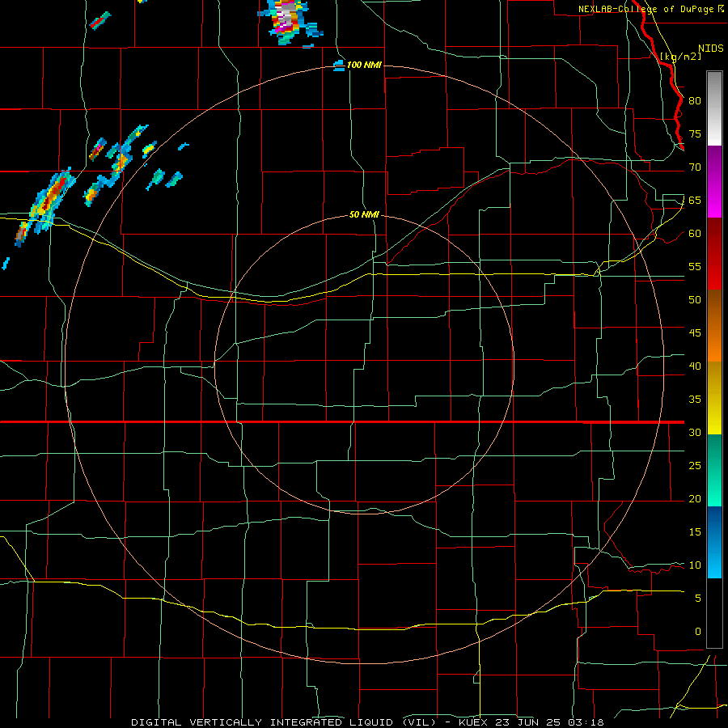Click the small blue echo beside 100 NMI label
The width and height of the screenshot is (728, 728).
(x=340, y=66)
